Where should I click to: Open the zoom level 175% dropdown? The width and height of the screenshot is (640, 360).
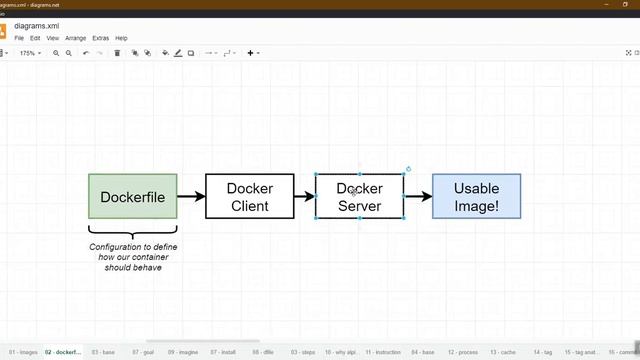30,53
